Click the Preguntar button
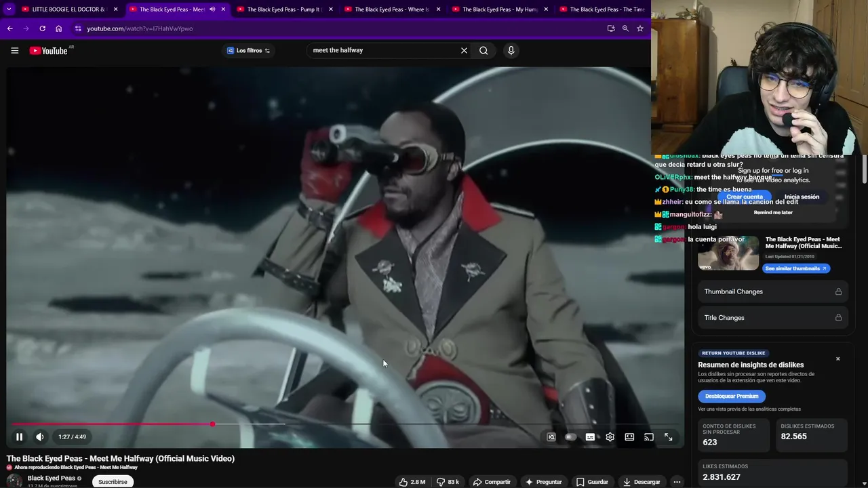 543,482
